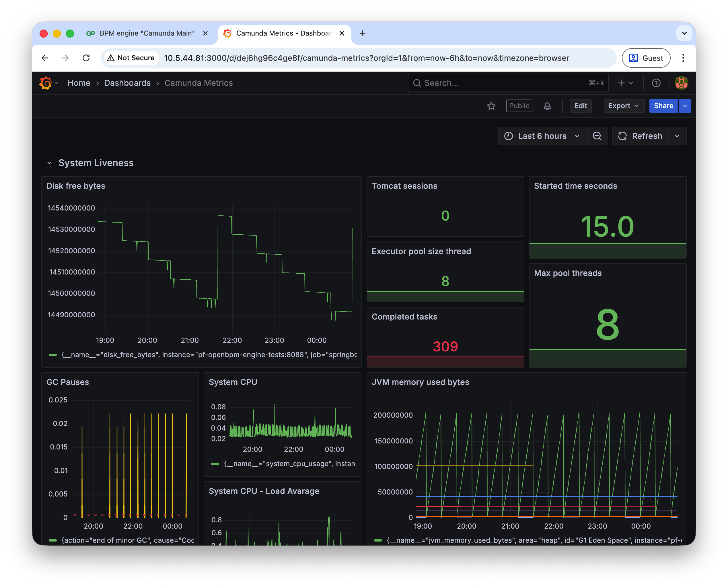Switch to the BPM engine Camunda Main tab
This screenshot has width=728, height=588.
tap(147, 33)
